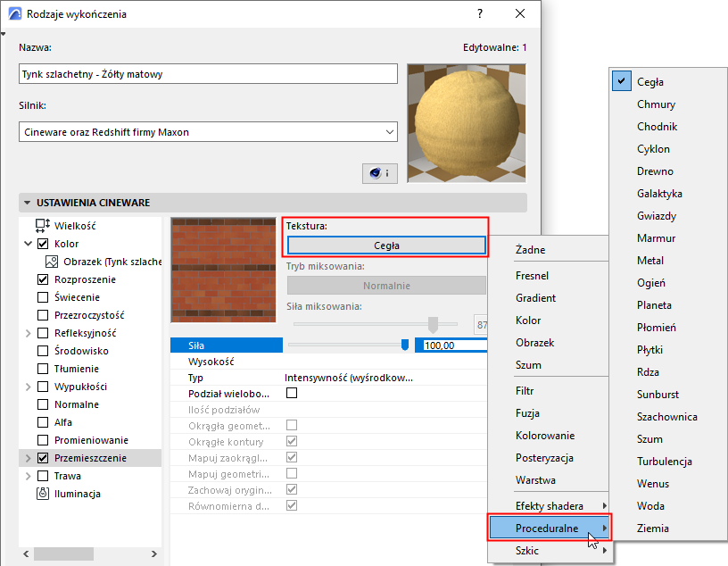Enable the Przezroczystość checkbox

[43, 315]
